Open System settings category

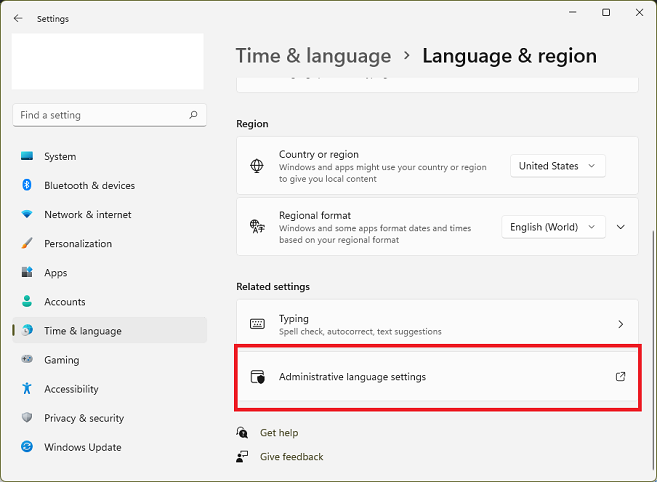109,156
